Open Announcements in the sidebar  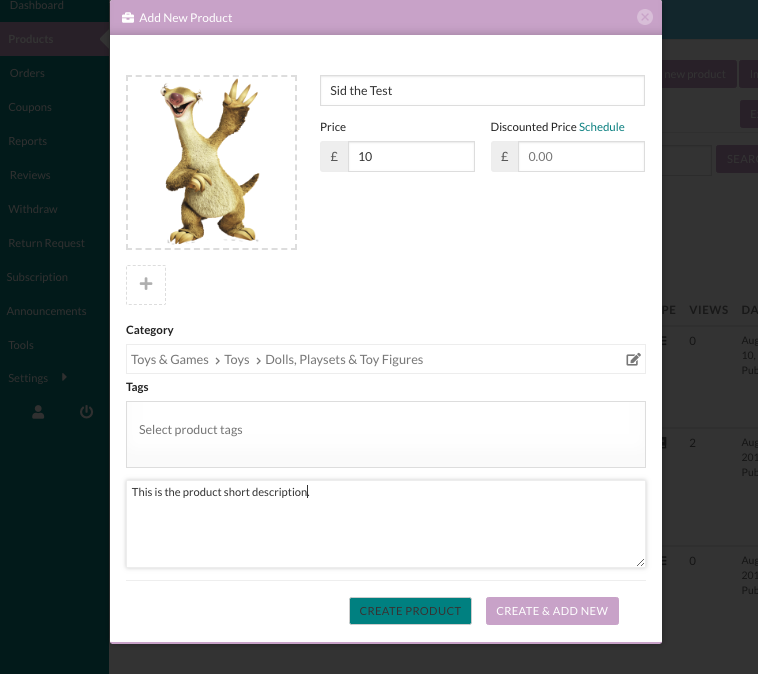(x=46, y=311)
